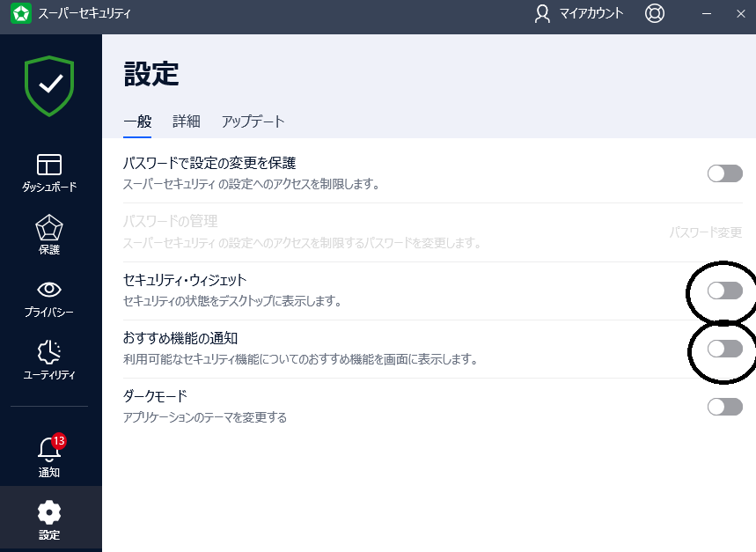The image size is (756, 552).
Task: Switch to the 詳細 tab
Action: (x=186, y=121)
